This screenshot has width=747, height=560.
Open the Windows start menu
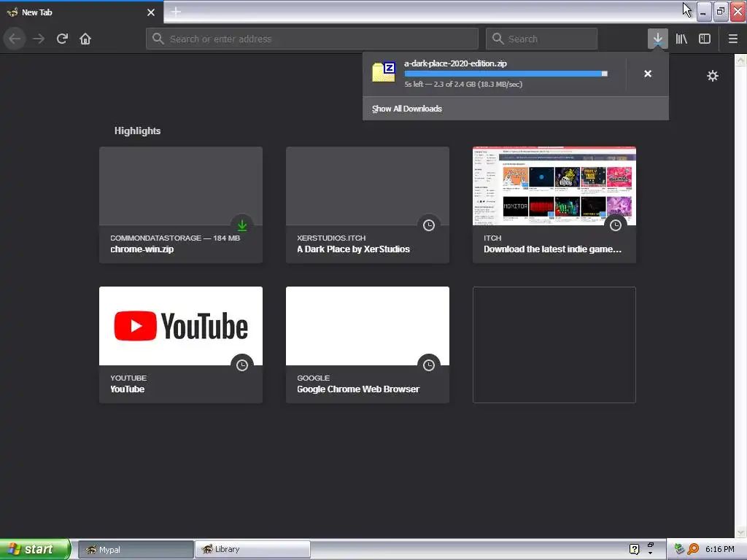click(35, 549)
